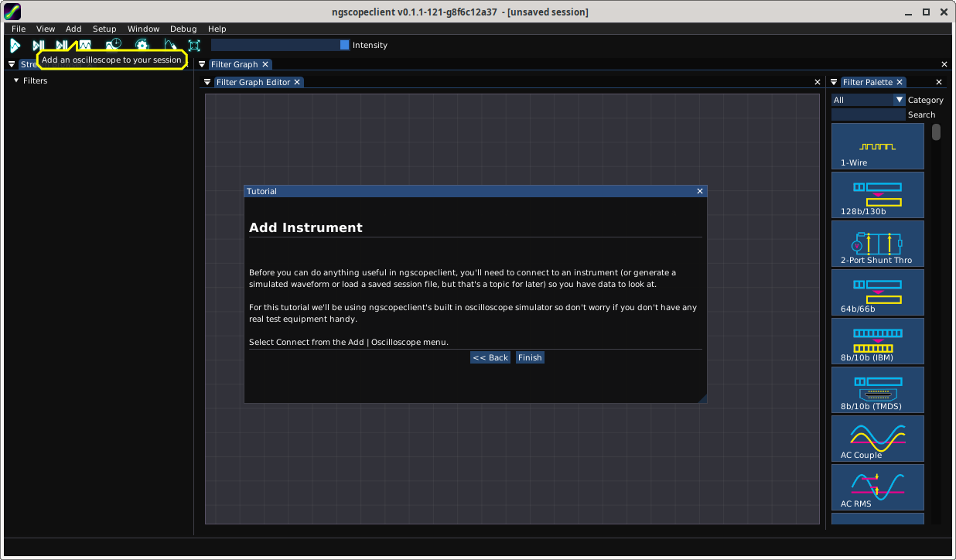Click Finish in the Tutorial dialog
Image resolution: width=956 pixels, height=560 pixels.
(530, 357)
